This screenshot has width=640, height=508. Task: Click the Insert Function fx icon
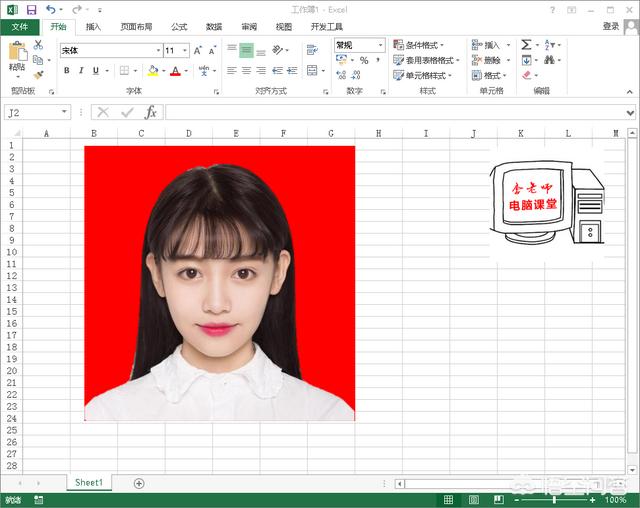coord(150,113)
